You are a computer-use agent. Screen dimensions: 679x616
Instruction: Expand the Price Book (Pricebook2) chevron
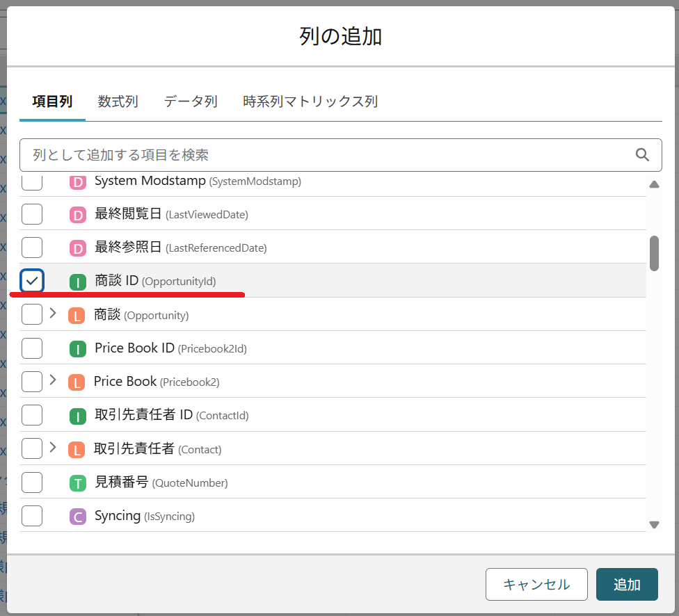pyautogui.click(x=53, y=381)
